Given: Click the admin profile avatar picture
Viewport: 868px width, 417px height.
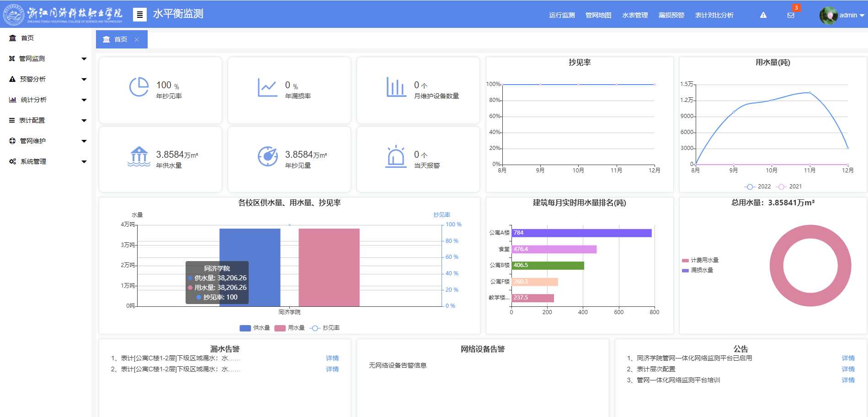Looking at the screenshot, I should point(828,15).
